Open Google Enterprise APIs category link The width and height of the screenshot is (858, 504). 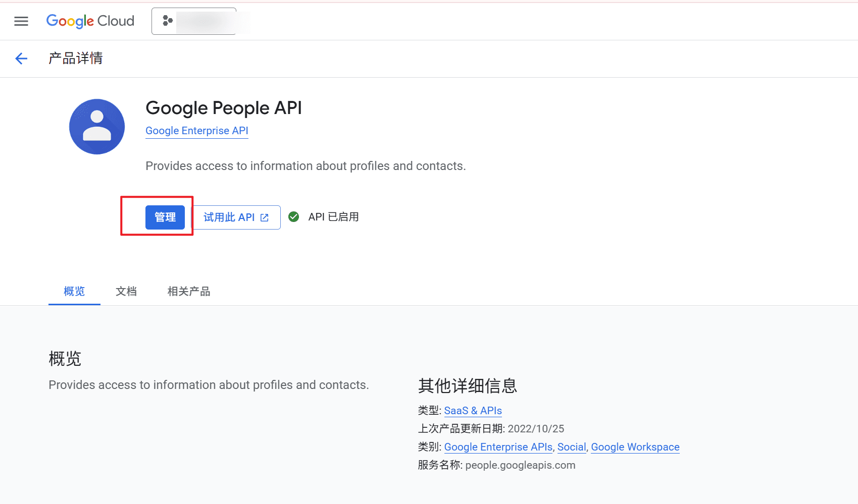(498, 447)
